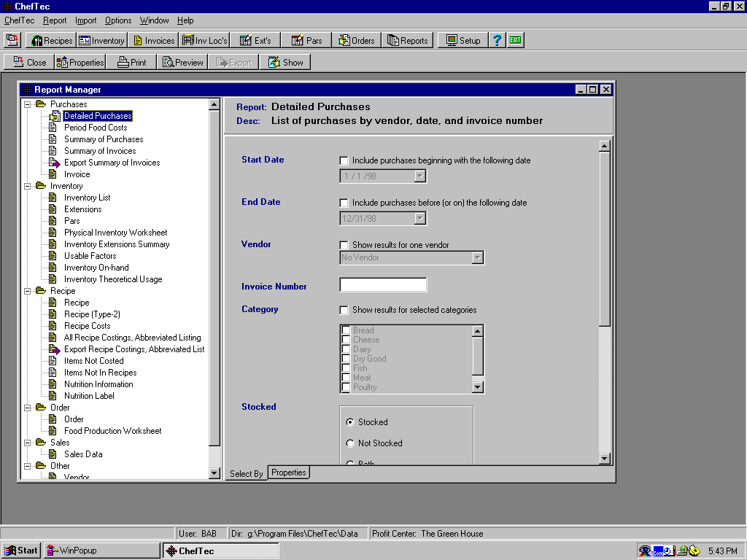Select the Not Stocked radio button
This screenshot has height=560, width=747.
coord(350,443)
